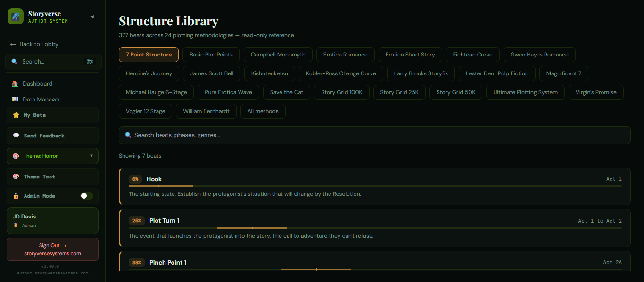Screen dimensions: 644x282
Task: Click the "Act 2A" label
Action: (x=612, y=263)
